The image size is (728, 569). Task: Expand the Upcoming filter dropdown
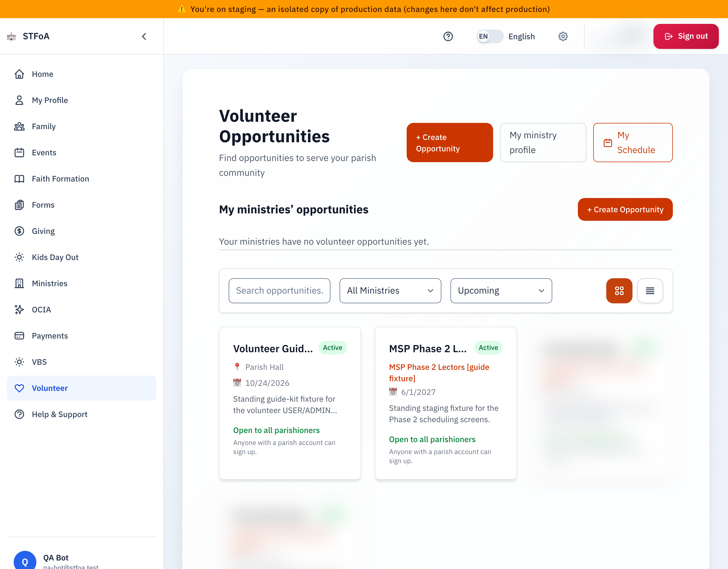tap(501, 290)
